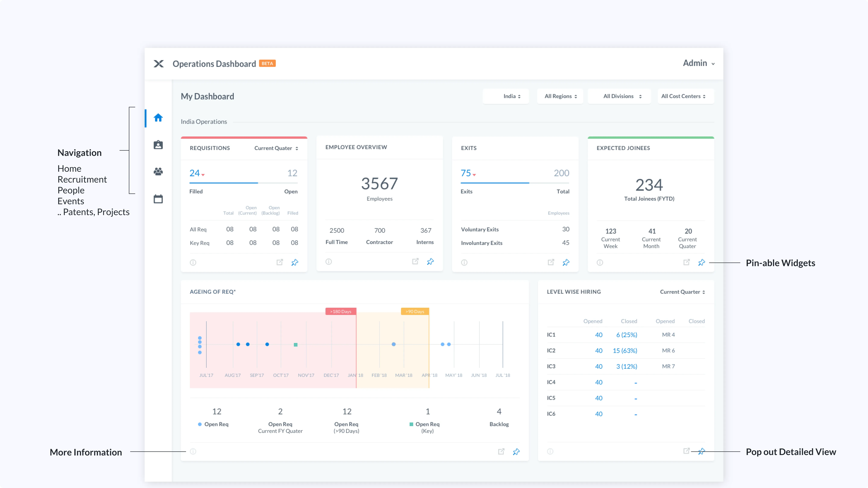Click the X logo in header
Screen dimensions: 868x488
pyautogui.click(x=159, y=64)
